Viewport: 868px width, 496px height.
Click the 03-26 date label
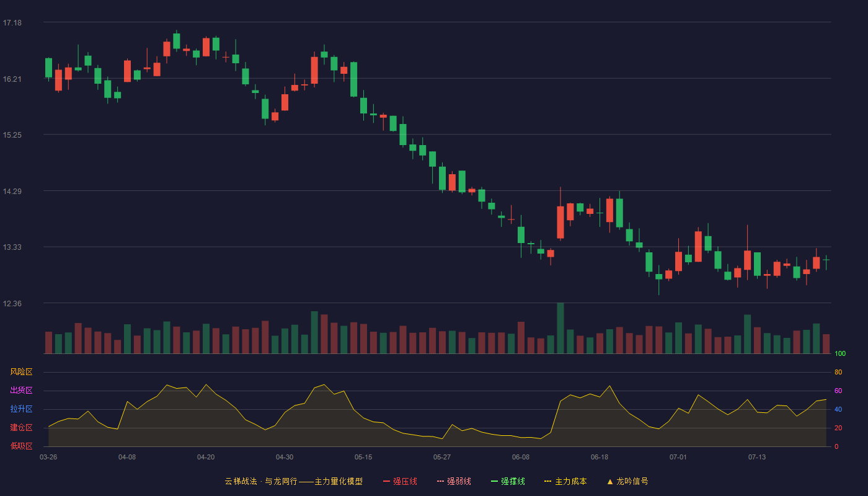click(x=48, y=457)
